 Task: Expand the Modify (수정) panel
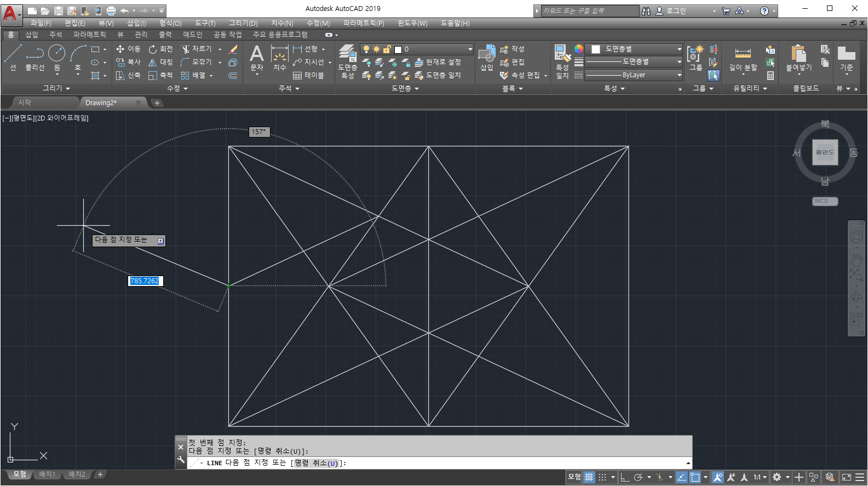coord(177,88)
